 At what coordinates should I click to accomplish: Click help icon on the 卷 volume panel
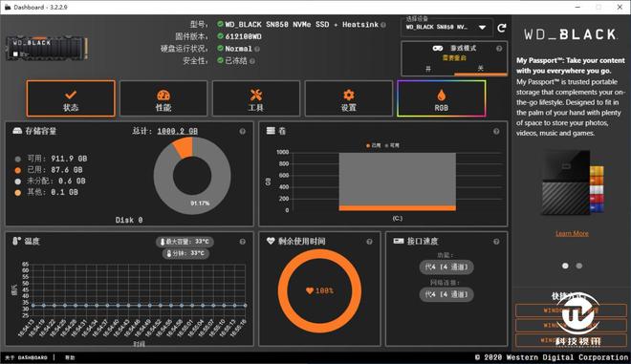point(496,131)
